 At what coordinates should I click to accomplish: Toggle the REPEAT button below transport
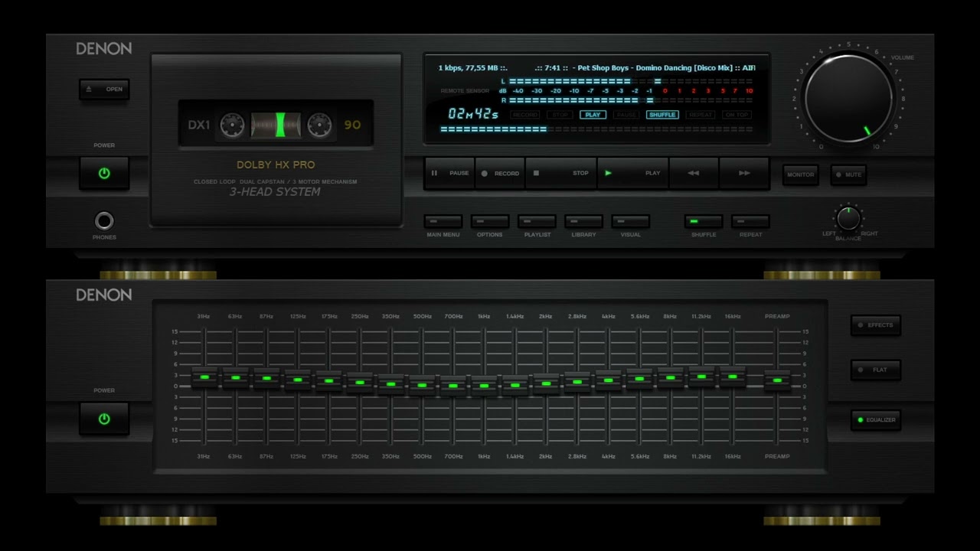(x=750, y=221)
